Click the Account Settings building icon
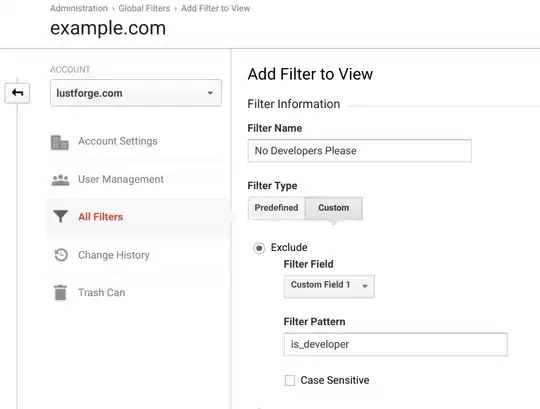Screen dimensions: 540x409 [60, 142]
